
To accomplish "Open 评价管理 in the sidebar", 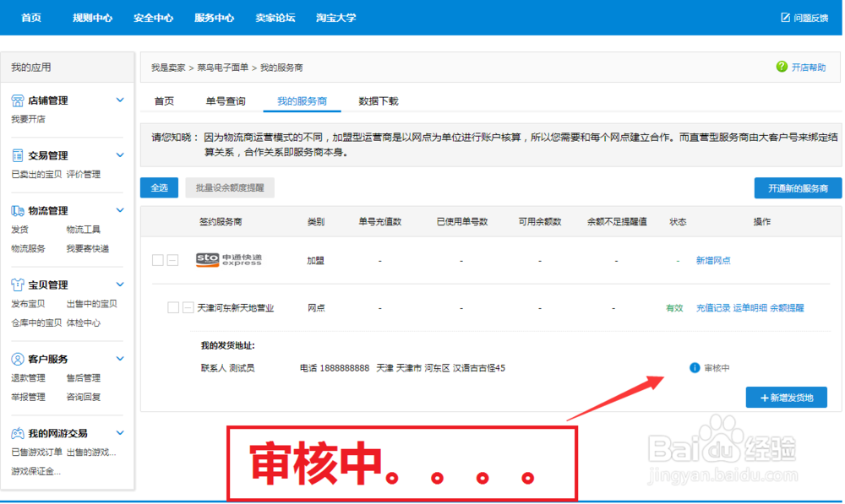I will [x=84, y=175].
